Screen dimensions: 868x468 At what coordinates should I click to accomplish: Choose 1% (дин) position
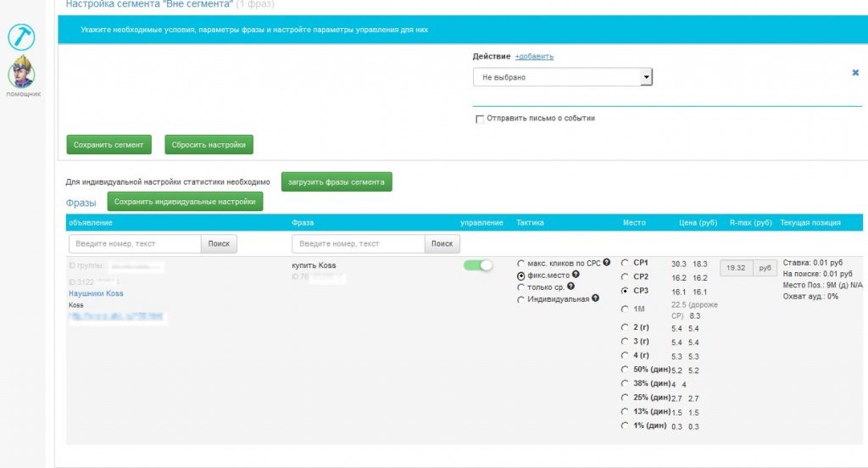click(625, 426)
